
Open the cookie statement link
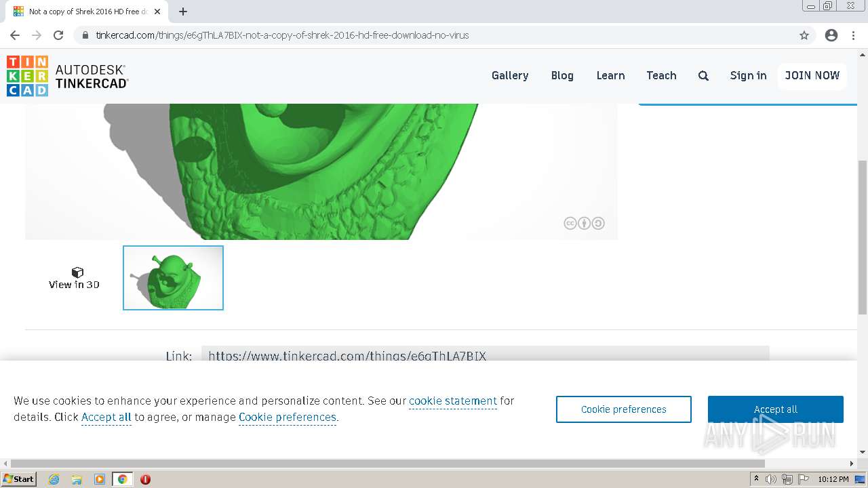pos(453,401)
